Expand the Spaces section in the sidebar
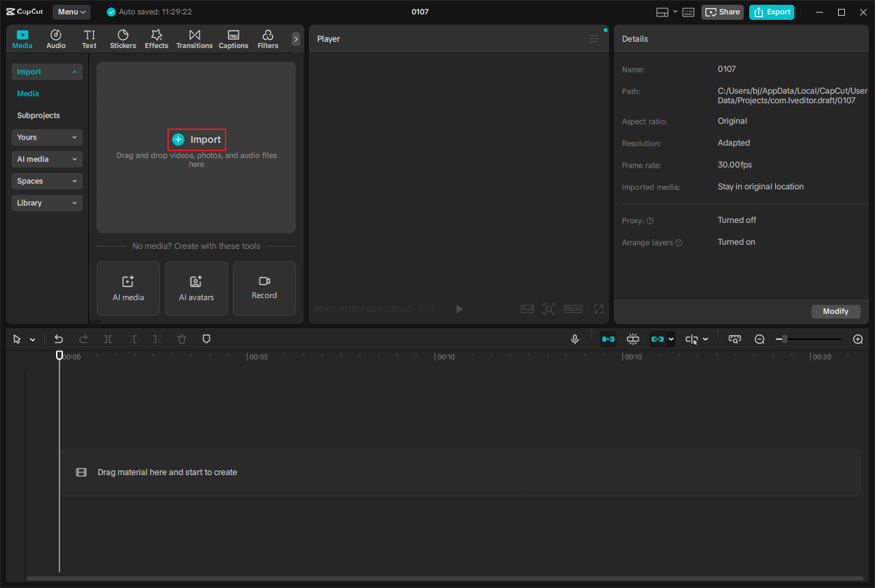The height and width of the screenshot is (588, 875). tap(46, 181)
